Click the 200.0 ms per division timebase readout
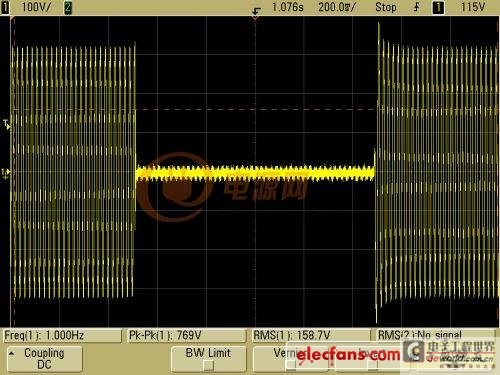 coord(337,7)
